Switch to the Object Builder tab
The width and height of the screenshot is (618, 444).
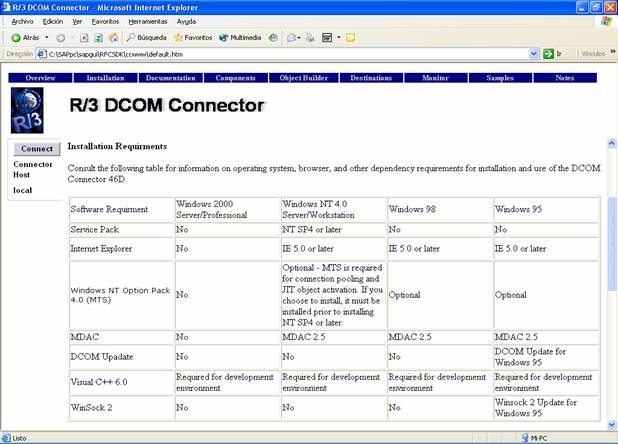click(x=302, y=77)
